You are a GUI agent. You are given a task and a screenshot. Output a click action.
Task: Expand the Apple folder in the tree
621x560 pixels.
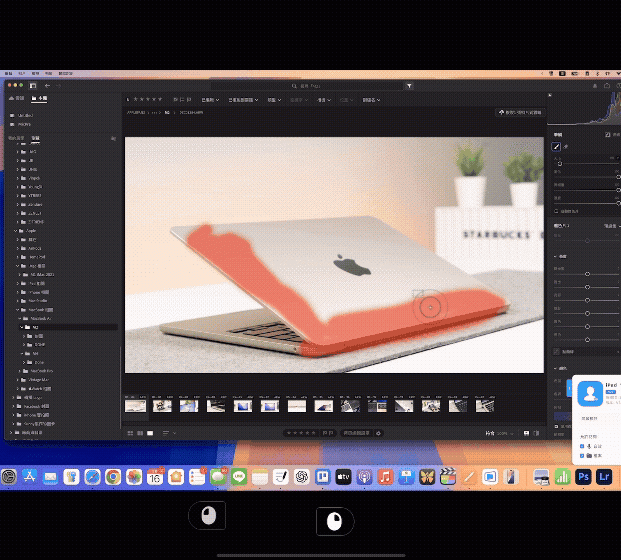(17, 230)
